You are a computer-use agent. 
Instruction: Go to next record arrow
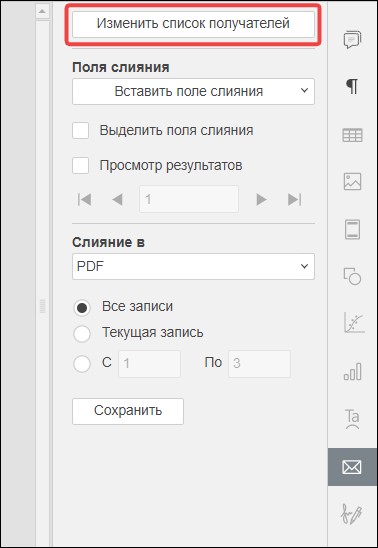(261, 200)
